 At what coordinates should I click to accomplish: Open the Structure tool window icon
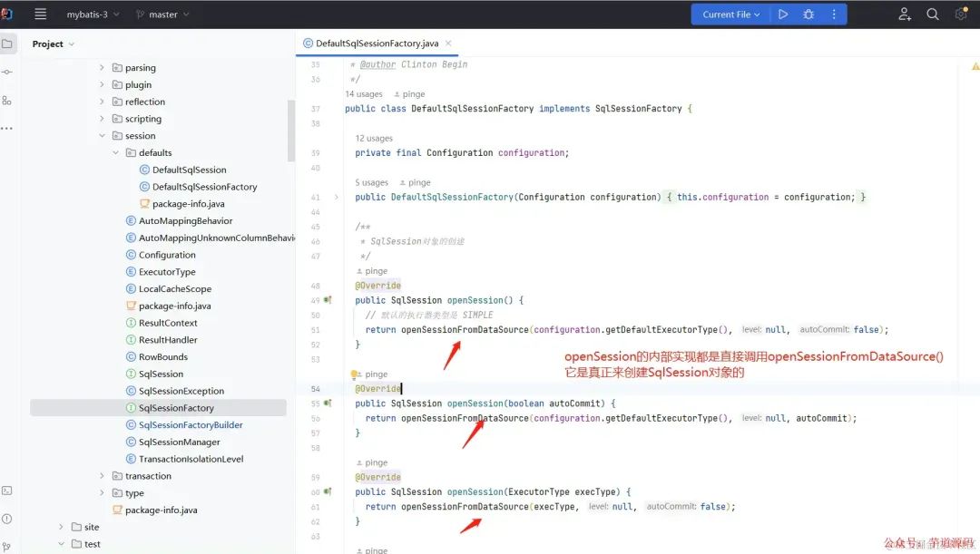(x=7, y=101)
